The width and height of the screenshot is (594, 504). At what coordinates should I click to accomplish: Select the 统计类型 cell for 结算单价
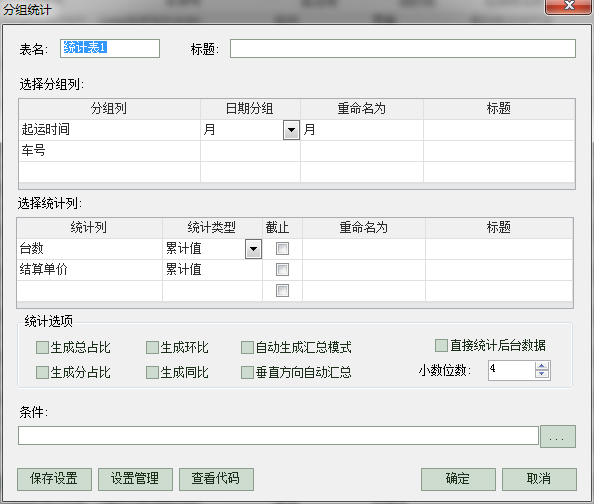click(x=212, y=270)
